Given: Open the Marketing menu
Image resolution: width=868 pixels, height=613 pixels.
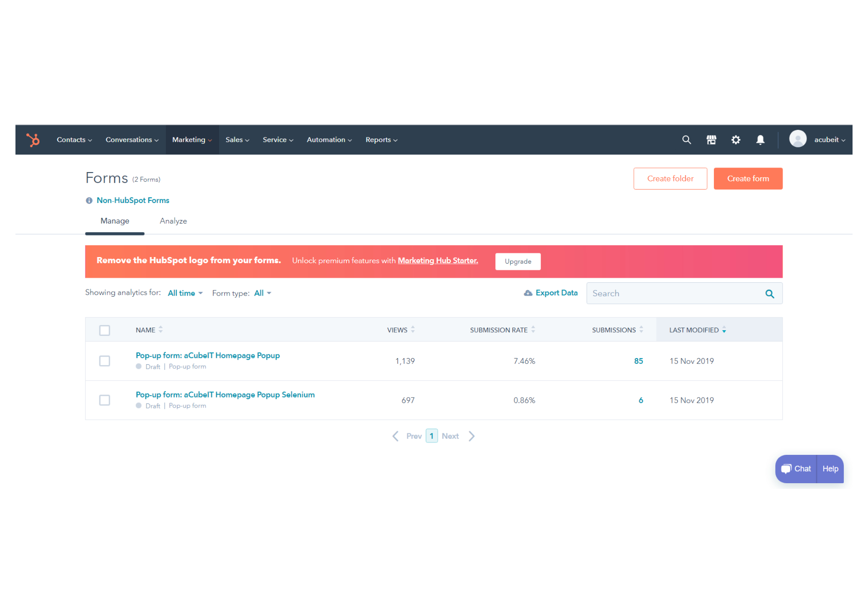Looking at the screenshot, I should 191,140.
